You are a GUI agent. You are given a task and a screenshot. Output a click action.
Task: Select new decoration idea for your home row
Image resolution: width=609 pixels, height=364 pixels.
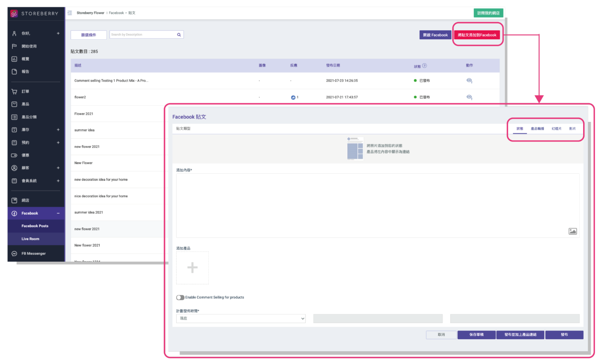pyautogui.click(x=119, y=180)
